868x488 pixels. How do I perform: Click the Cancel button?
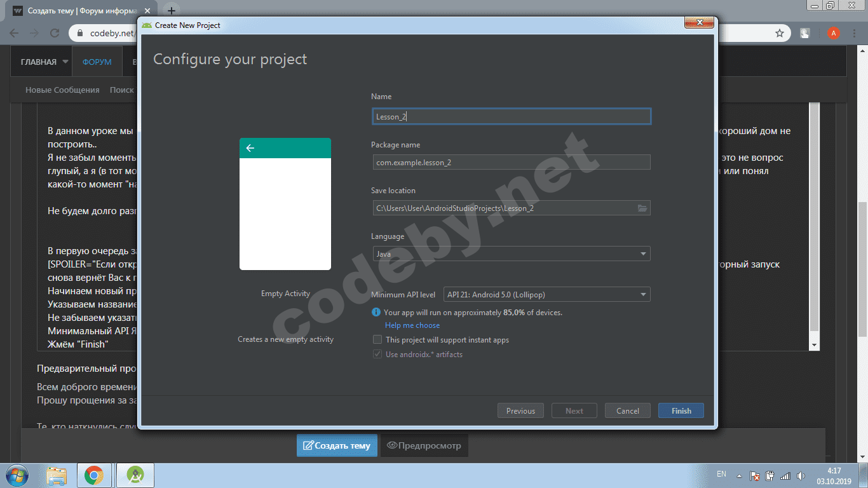(628, 410)
